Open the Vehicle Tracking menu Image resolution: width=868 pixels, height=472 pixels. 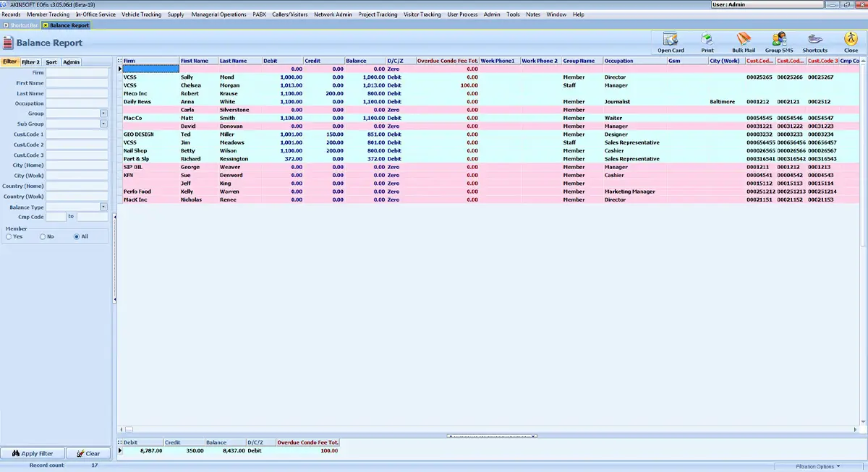142,14
